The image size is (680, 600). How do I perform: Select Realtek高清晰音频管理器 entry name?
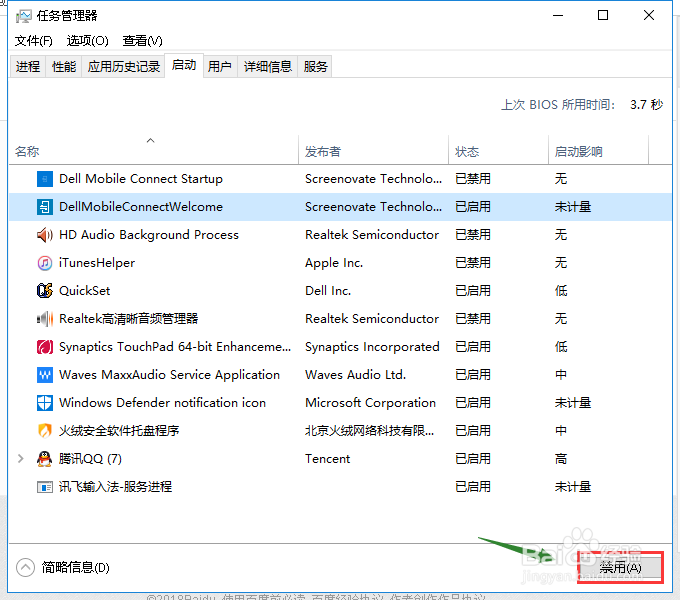(x=128, y=319)
